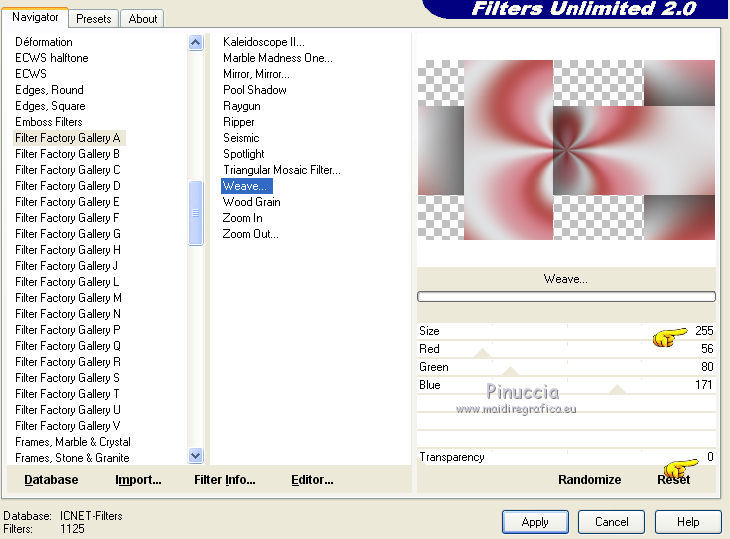The height and width of the screenshot is (539, 730).
Task: Click the category list scrollbar thumb
Action: tap(196, 213)
